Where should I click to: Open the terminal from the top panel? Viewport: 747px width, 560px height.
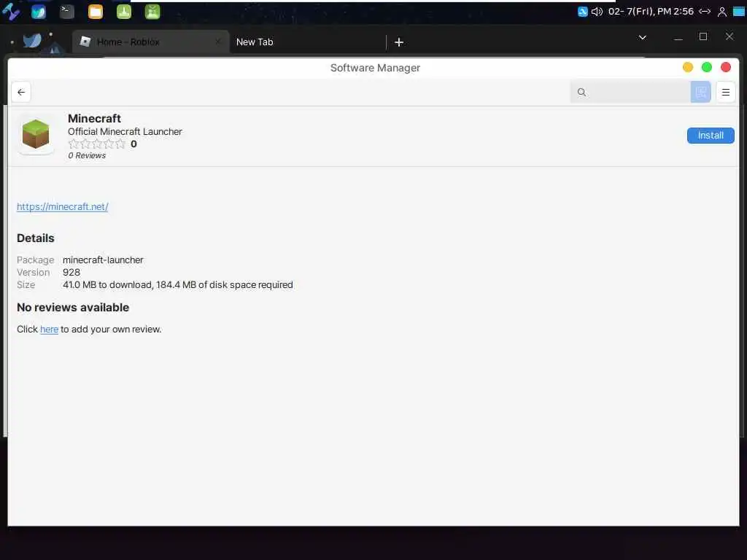66,12
